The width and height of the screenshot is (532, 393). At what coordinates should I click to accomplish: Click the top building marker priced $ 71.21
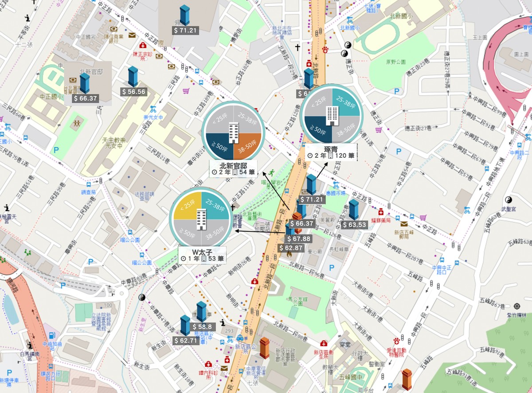184,15
